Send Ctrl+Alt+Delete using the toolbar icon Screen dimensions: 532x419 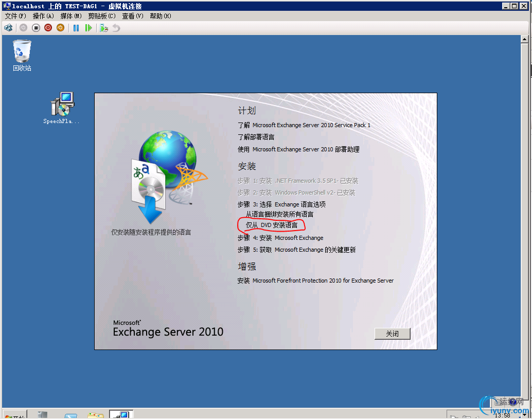[8, 28]
